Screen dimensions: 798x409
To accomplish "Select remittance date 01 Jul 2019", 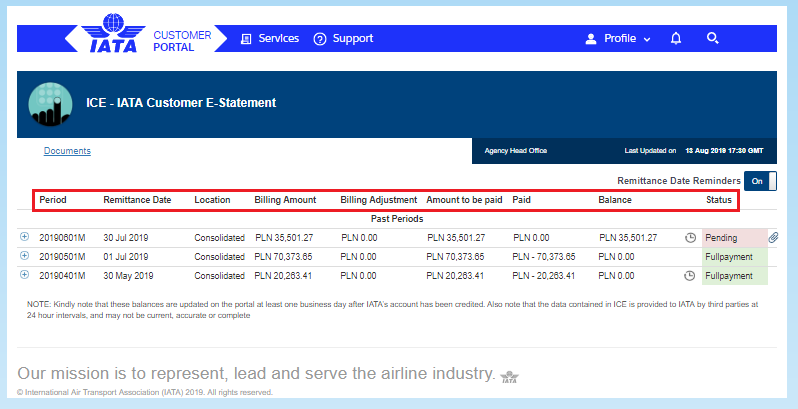I will 126,257.
